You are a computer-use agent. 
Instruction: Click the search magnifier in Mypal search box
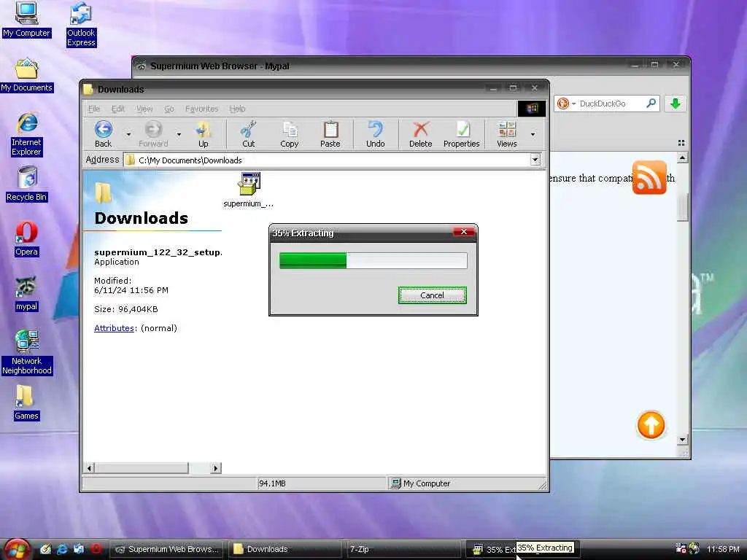click(x=651, y=104)
